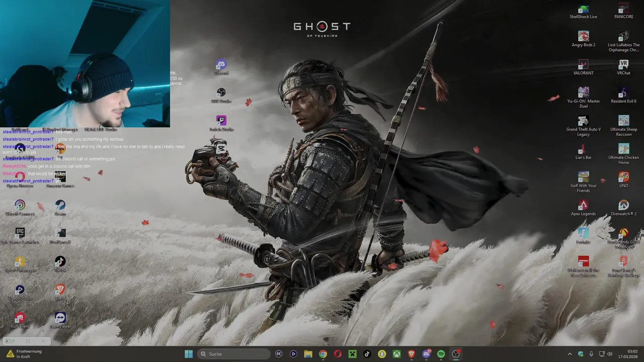Open the volume speaker tray icon

pos(609,354)
